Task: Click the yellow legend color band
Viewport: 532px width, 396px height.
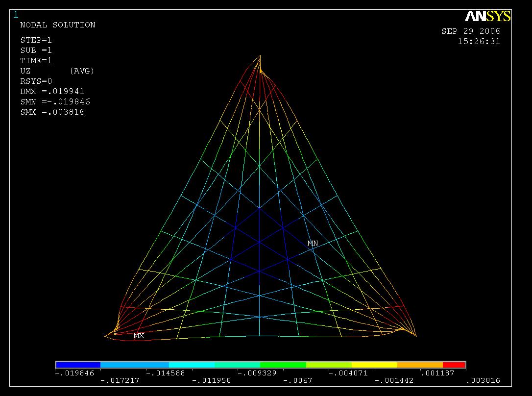Action: 375,365
